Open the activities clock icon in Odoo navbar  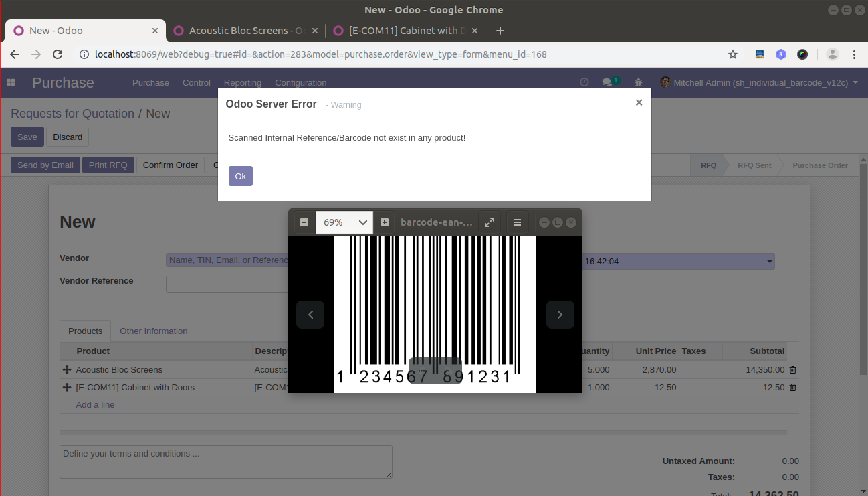(584, 82)
